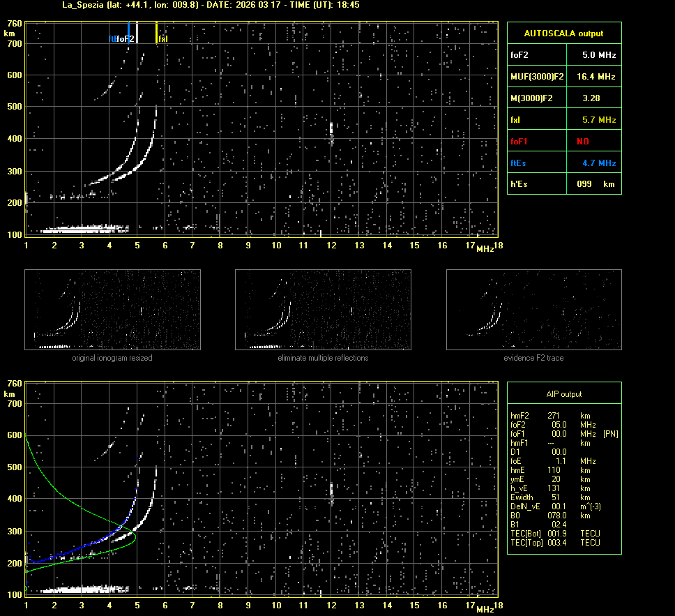Click the AIP output panel title
The image size is (675, 616).
click(x=563, y=394)
